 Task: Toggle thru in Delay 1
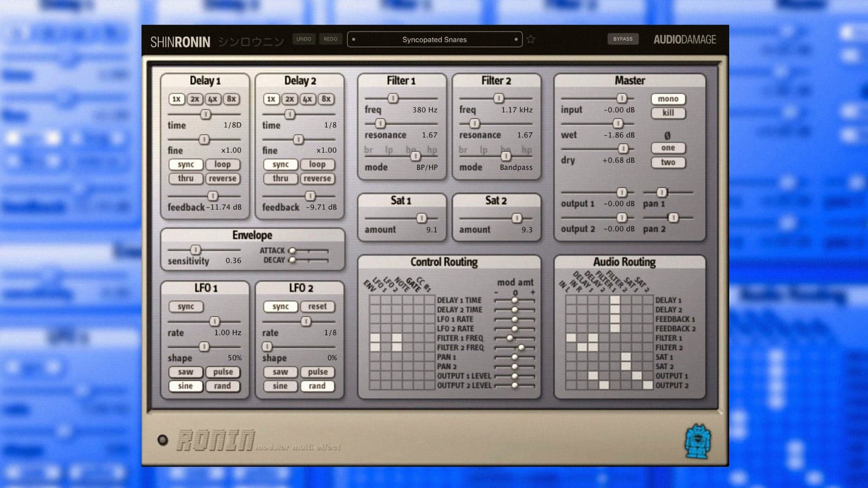point(186,178)
